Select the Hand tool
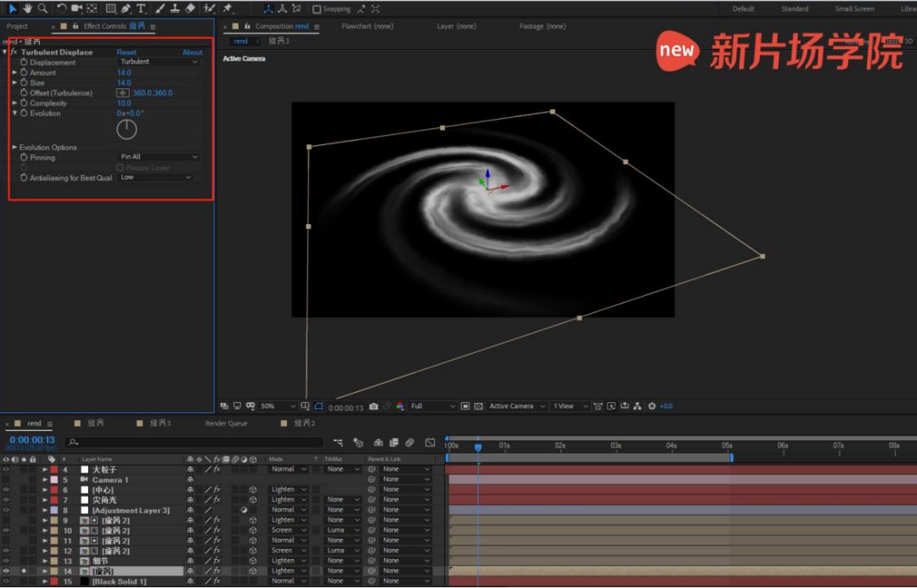Image resolution: width=917 pixels, height=588 pixels. point(27,8)
